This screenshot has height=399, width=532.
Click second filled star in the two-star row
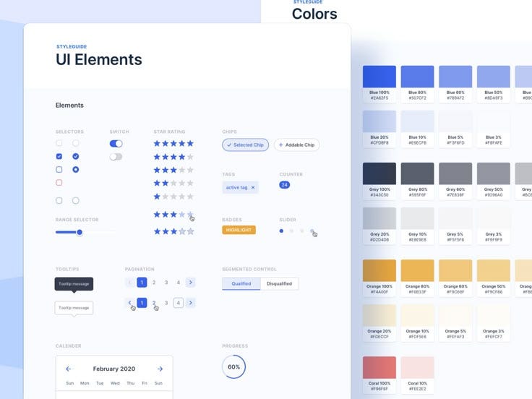[166, 183]
